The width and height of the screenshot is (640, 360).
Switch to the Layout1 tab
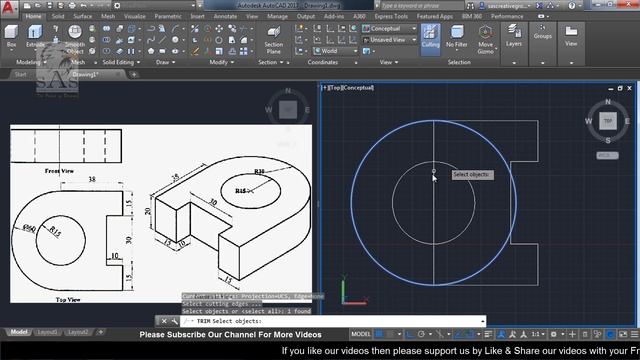(47, 332)
